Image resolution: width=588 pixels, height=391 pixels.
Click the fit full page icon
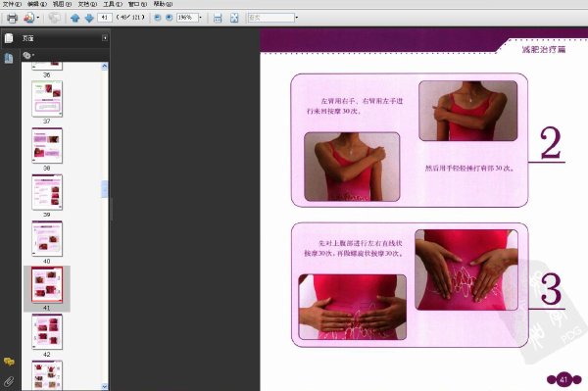pos(234,18)
